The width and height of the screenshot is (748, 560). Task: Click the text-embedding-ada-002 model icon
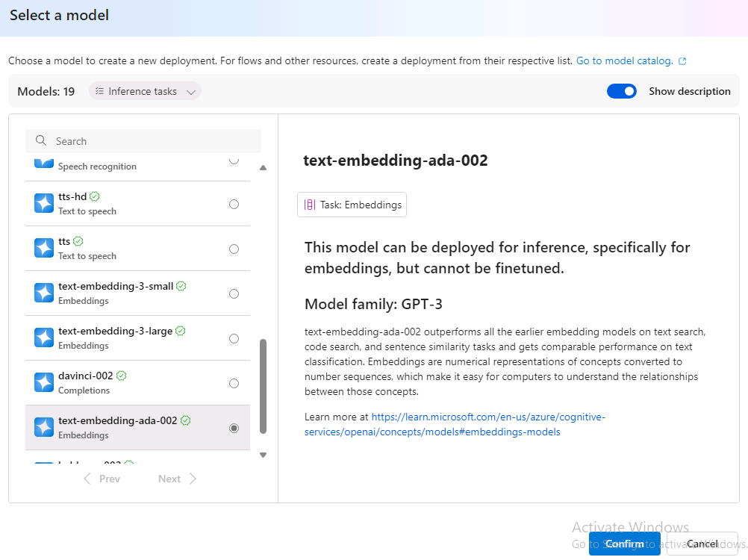(44, 428)
